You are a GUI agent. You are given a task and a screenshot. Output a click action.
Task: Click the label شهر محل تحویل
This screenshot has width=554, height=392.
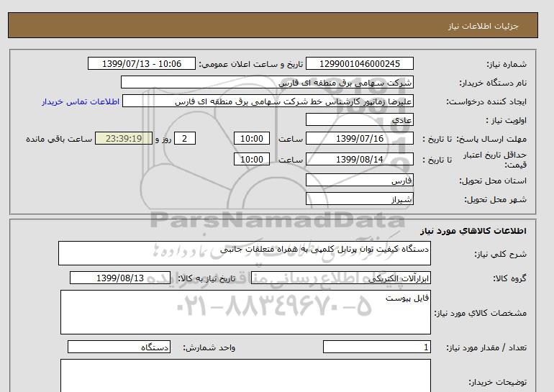click(x=495, y=199)
